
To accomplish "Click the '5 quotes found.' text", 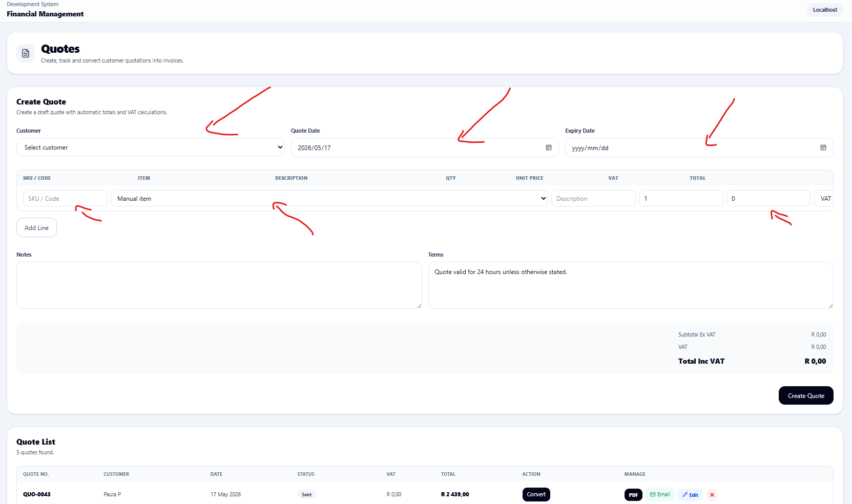I will [35, 452].
